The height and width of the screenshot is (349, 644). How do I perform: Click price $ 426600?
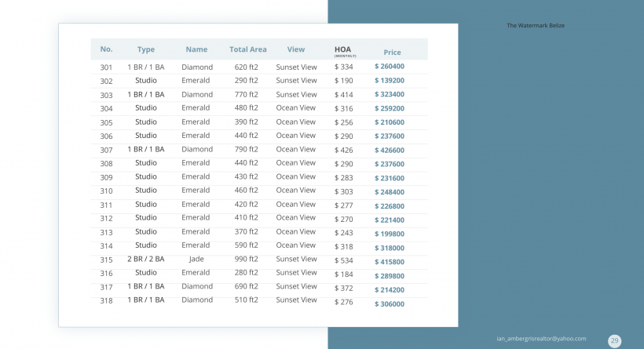coord(390,150)
